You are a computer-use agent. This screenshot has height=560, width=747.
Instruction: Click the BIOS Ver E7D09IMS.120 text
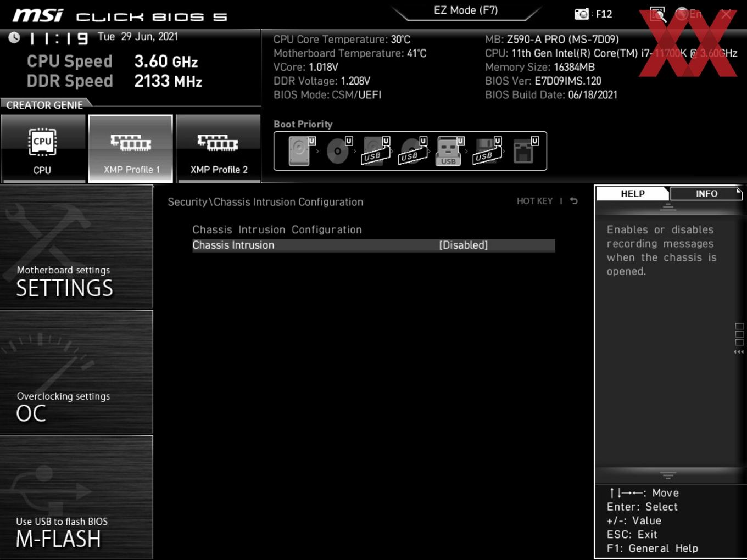click(543, 81)
